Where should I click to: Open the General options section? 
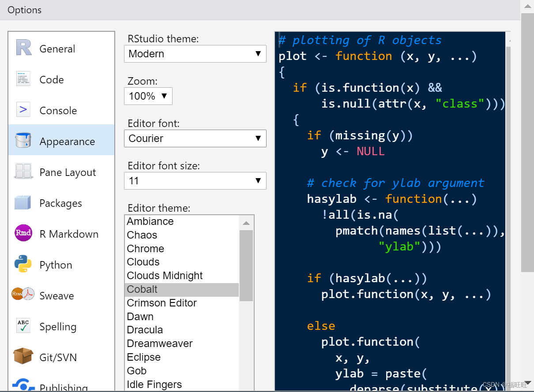tap(61, 49)
